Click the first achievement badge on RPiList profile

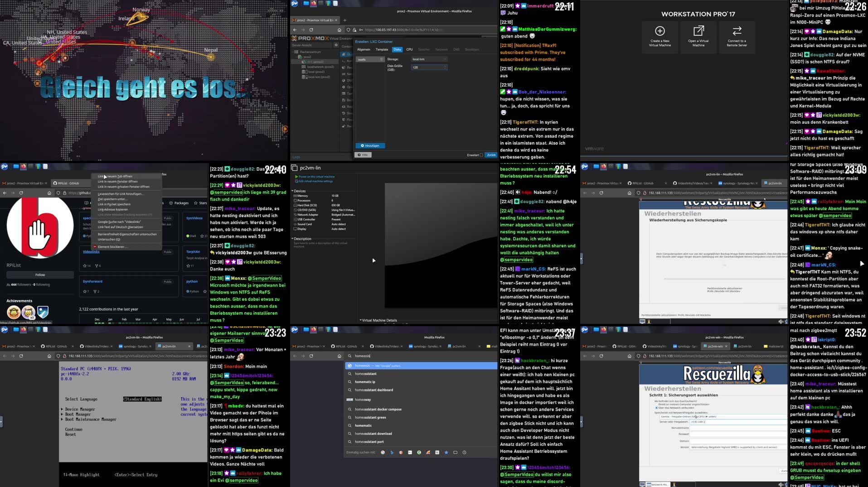[14, 312]
